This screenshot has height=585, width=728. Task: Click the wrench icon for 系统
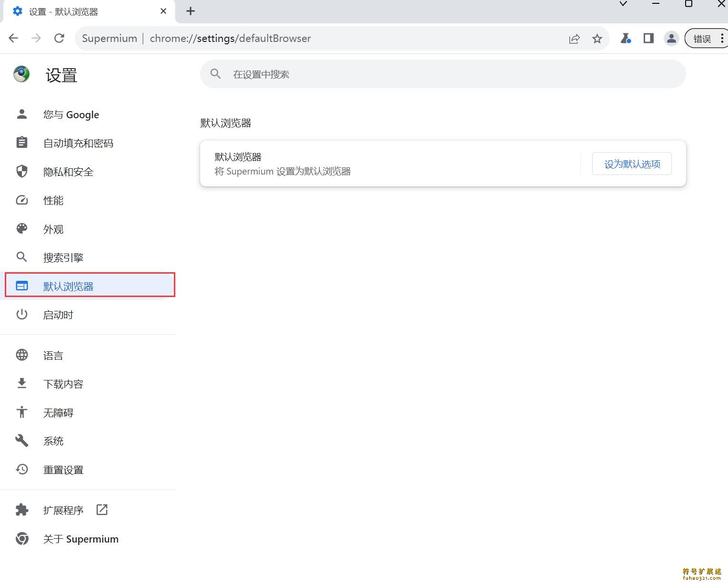click(22, 441)
